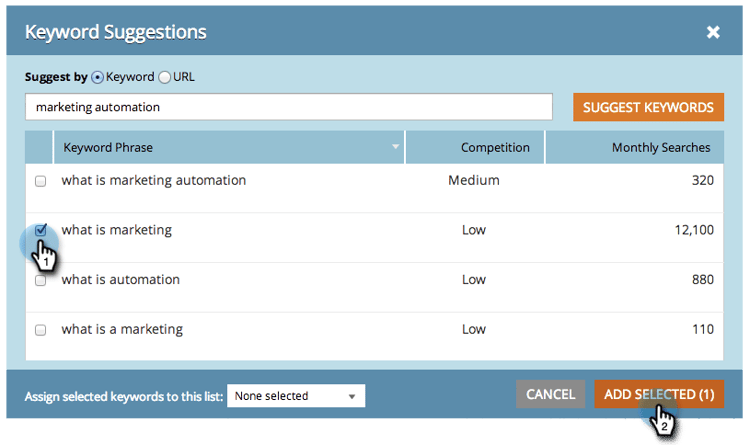Sort by the Keyword Phrase column header
750x445 pixels.
click(x=108, y=148)
